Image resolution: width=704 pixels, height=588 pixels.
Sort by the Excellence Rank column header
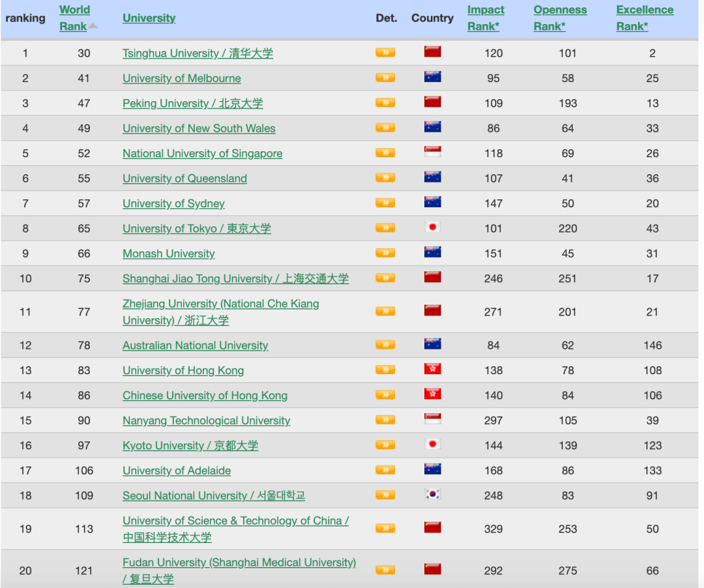click(645, 18)
